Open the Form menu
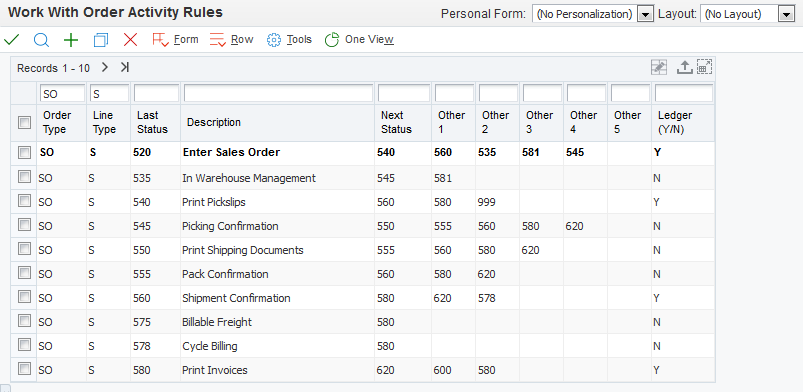Screen dimensions: 803x392 coord(175,39)
